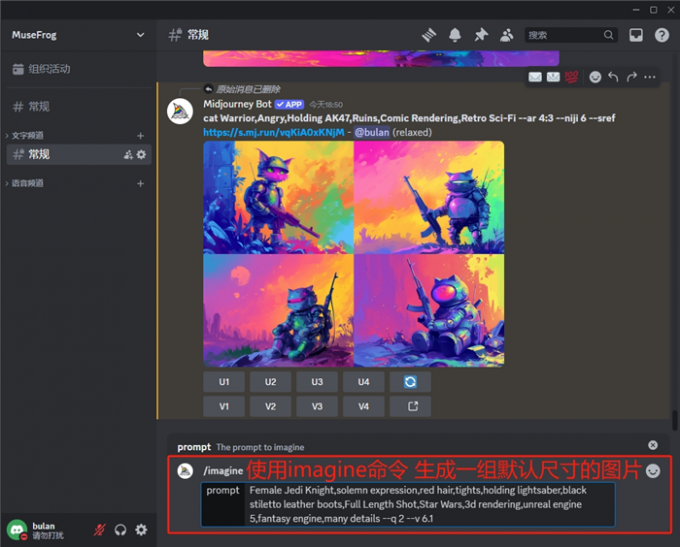
Task: Open the inbox icon
Action: click(x=636, y=35)
